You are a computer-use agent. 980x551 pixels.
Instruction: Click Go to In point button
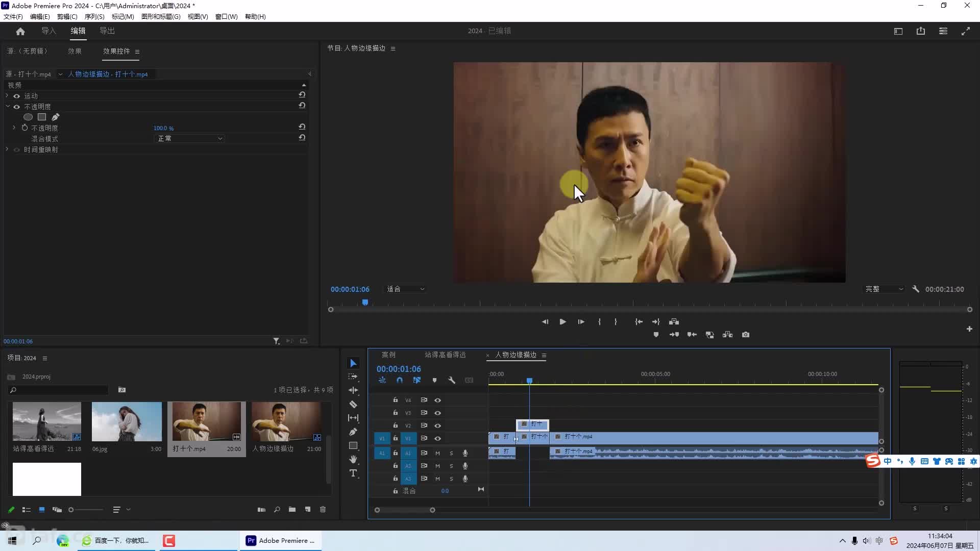[x=639, y=321]
